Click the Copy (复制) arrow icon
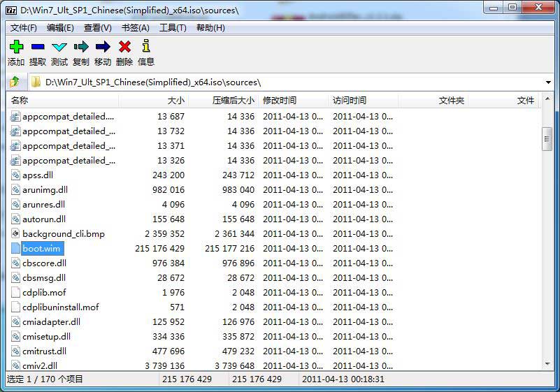Image resolution: width=560 pixels, height=392 pixels. [x=81, y=47]
